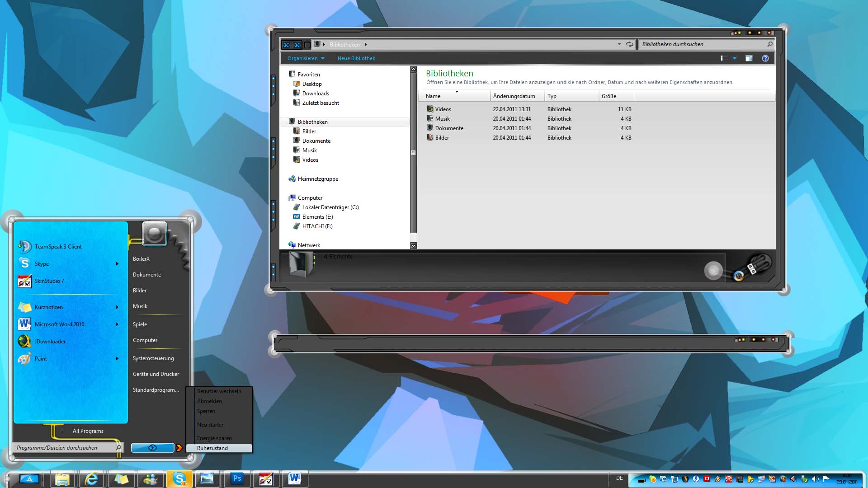Open address bar history dropdown arrow
This screenshot has width=868, height=488.
tap(619, 44)
